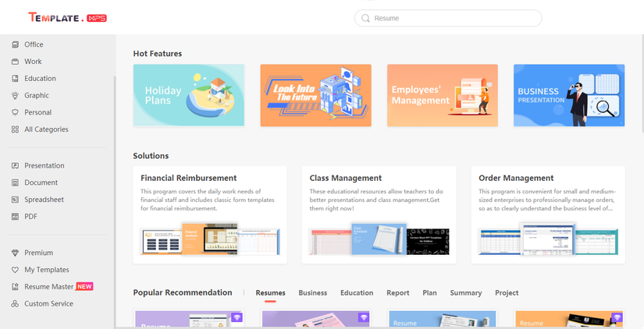Open the Graphic lightbulb icon
This screenshot has width=644, height=329.
point(15,95)
